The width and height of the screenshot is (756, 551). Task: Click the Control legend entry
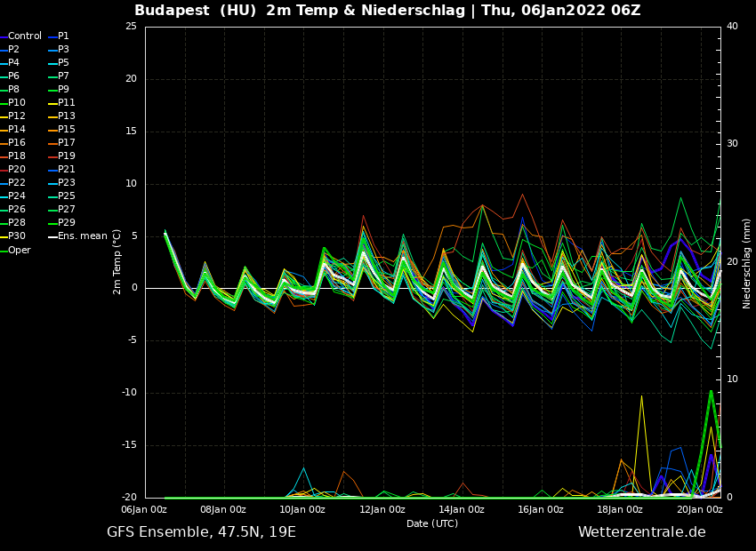point(24,36)
